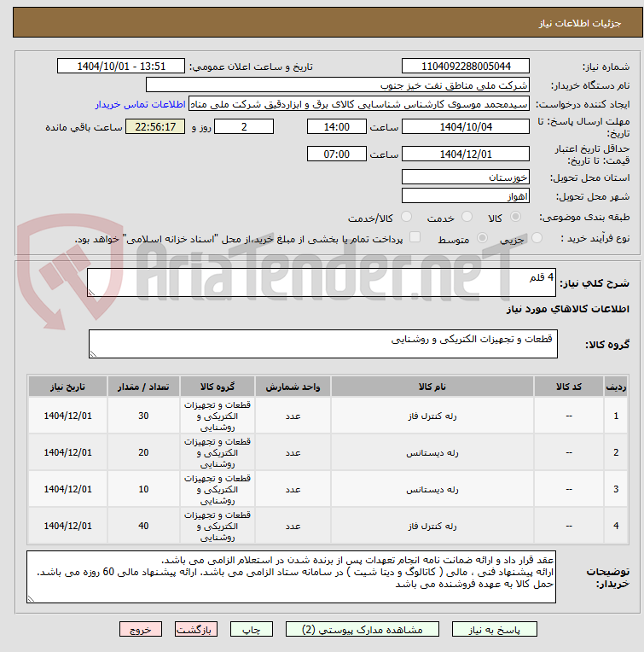Click the price validity time 07:00 field
The image size is (644, 652).
click(337, 154)
